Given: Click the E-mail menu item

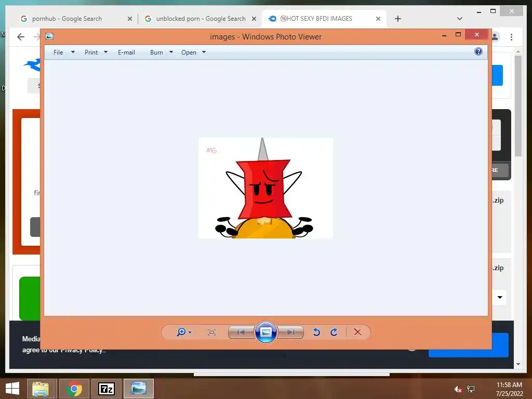Looking at the screenshot, I should (127, 52).
